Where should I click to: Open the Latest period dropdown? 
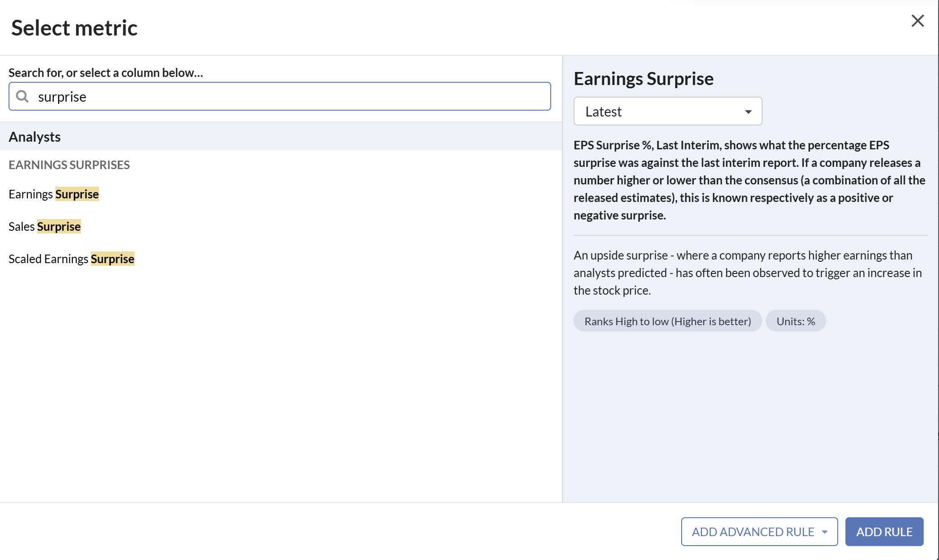(668, 111)
